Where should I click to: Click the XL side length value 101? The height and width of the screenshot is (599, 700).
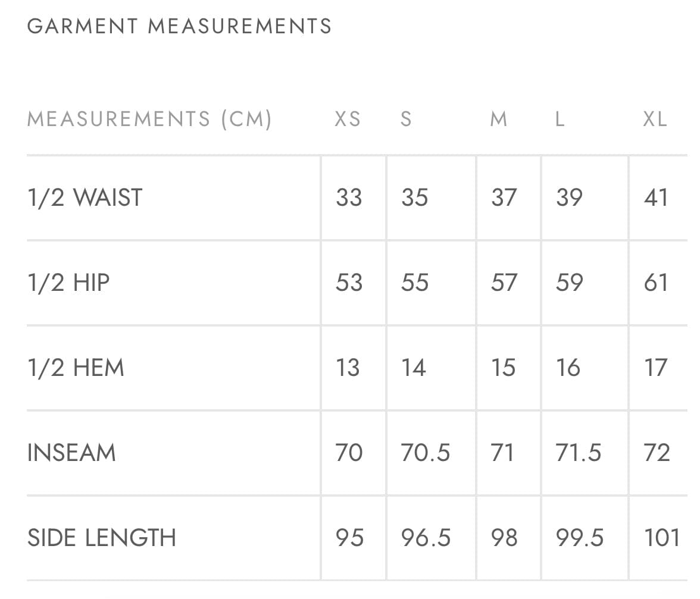click(x=662, y=538)
